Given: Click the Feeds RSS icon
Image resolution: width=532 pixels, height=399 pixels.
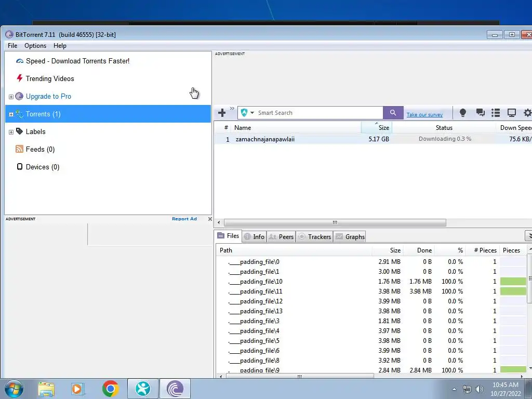Looking at the screenshot, I should (x=20, y=149).
